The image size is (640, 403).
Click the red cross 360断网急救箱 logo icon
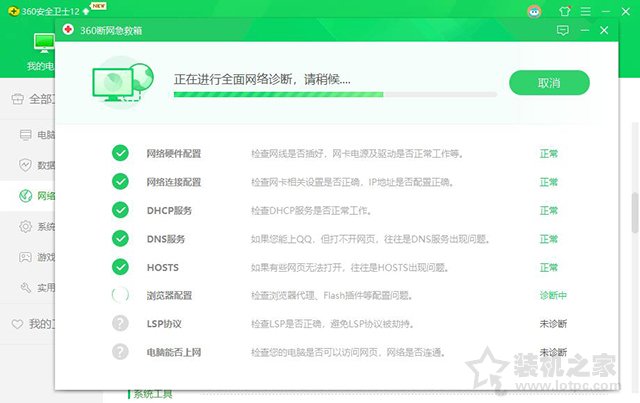pos(68,30)
